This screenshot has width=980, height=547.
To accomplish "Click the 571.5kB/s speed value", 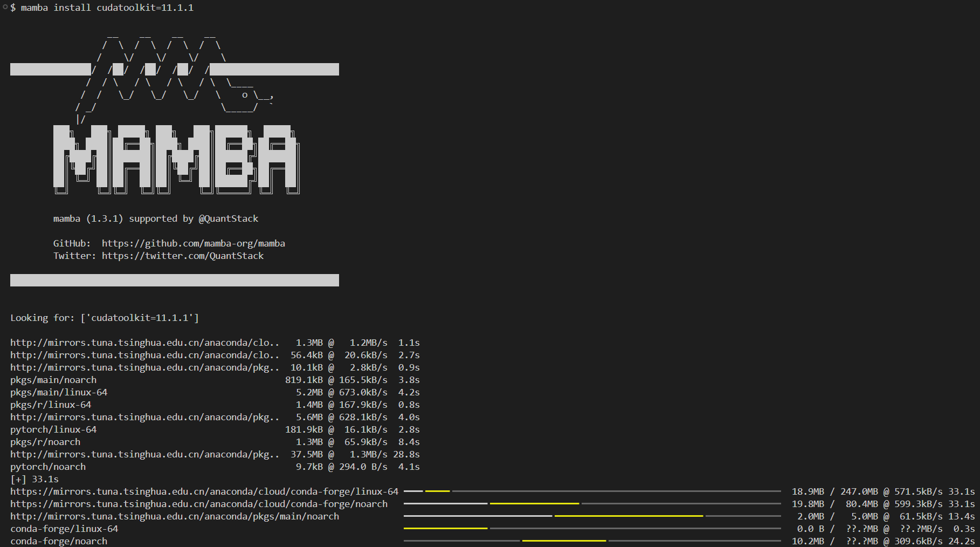I will [919, 491].
